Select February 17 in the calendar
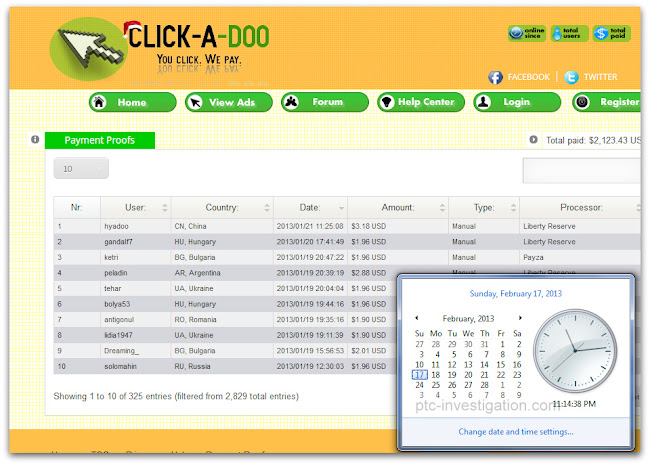Screen dimensions: 650x465 (x=420, y=375)
